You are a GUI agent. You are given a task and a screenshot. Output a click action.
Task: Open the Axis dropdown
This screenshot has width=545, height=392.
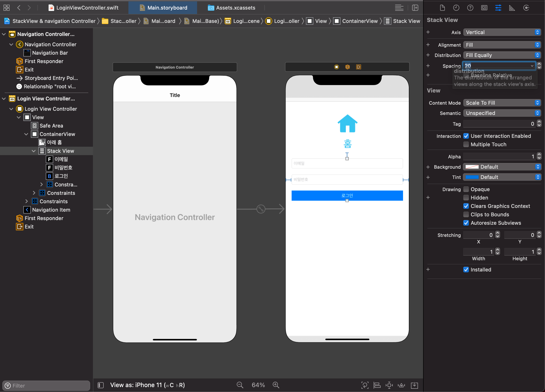click(x=502, y=32)
